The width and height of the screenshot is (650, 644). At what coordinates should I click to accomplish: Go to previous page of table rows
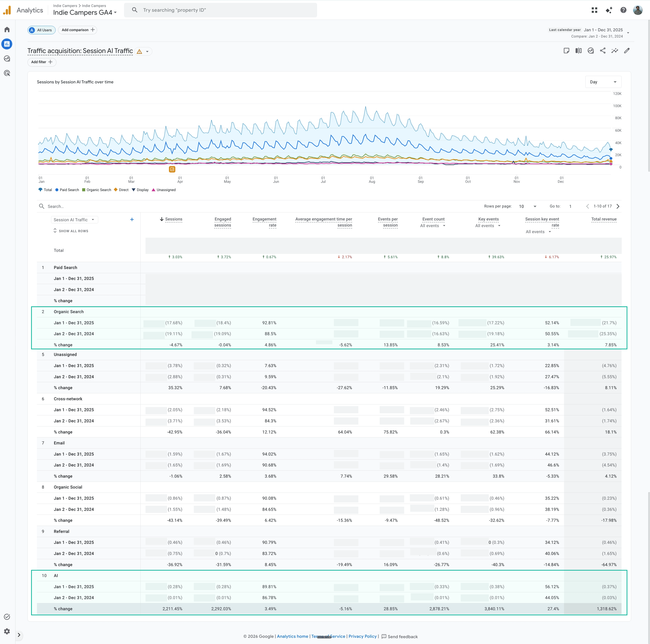click(x=587, y=206)
